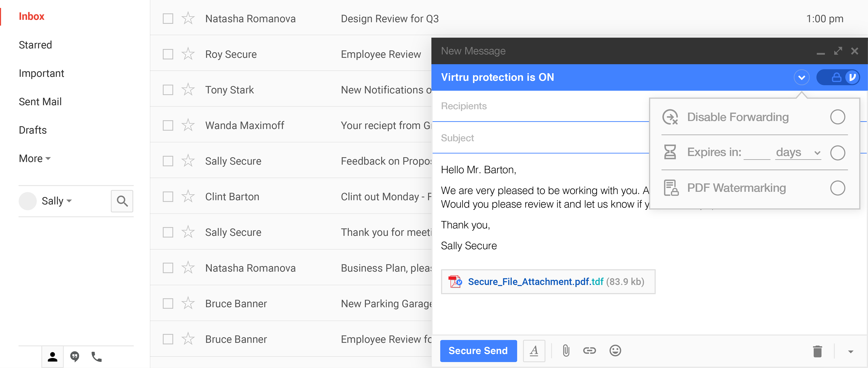Select the Natasha Romanova Design Review checkbox
This screenshot has height=368, width=868.
[x=168, y=19]
